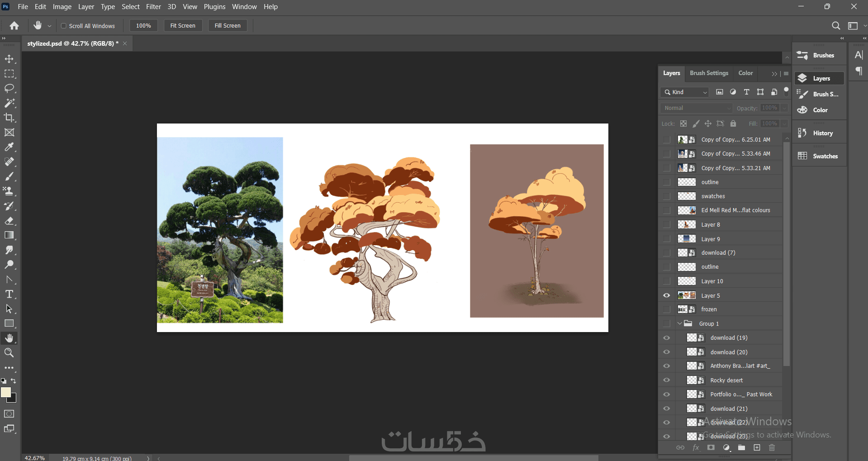Viewport: 868px width, 461px height.
Task: Click the background color swatch
Action: coord(13,399)
